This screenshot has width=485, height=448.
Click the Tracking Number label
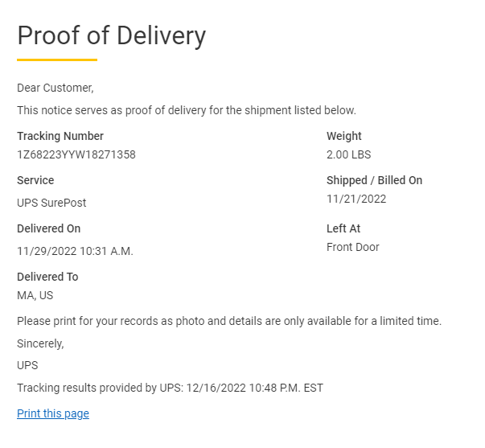coord(60,136)
